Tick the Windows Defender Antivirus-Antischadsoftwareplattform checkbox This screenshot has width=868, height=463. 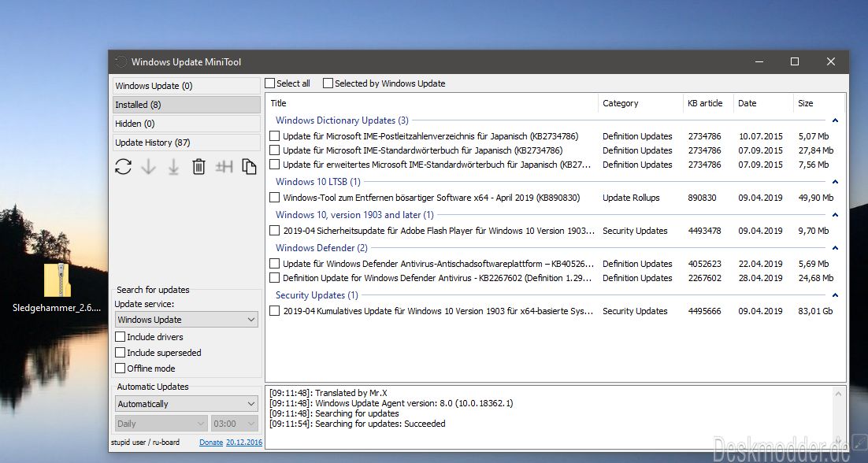pos(275,264)
